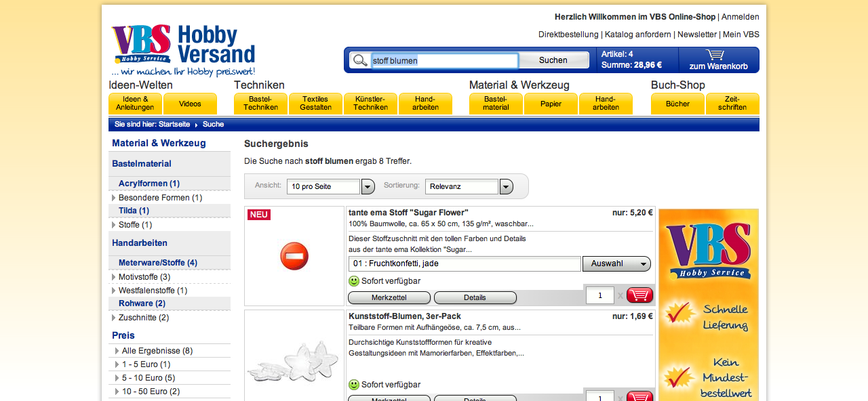This screenshot has height=401, width=868.
Task: Add Sugar Flower fabric to Merkzettel
Action: coord(389,297)
